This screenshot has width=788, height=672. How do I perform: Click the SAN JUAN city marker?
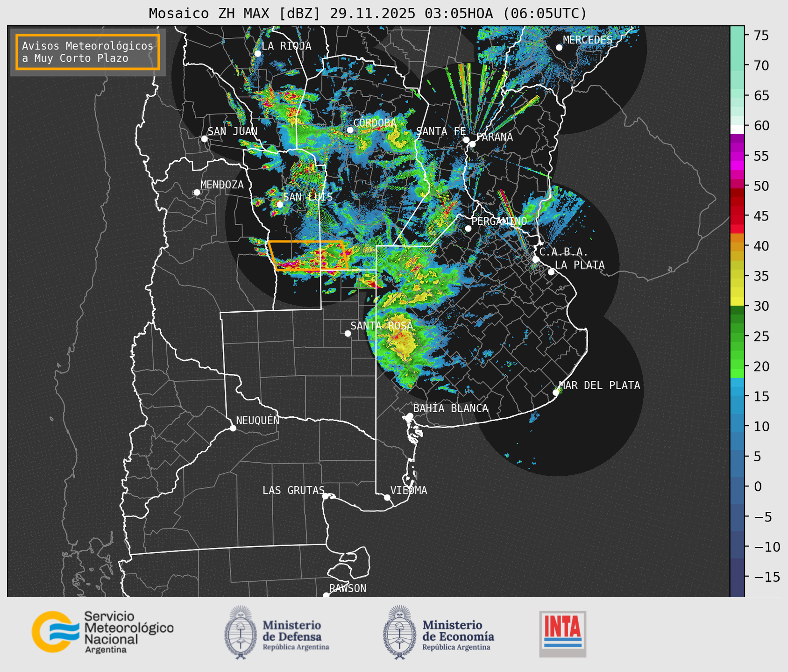pos(204,139)
